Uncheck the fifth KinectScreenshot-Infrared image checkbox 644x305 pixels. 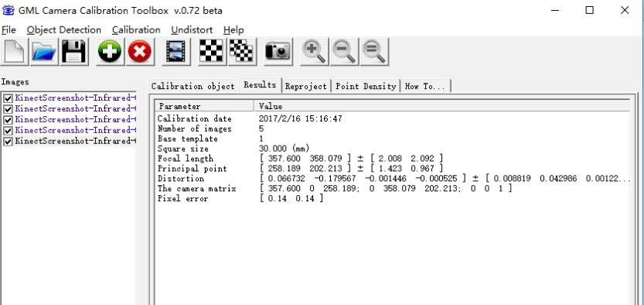point(8,141)
